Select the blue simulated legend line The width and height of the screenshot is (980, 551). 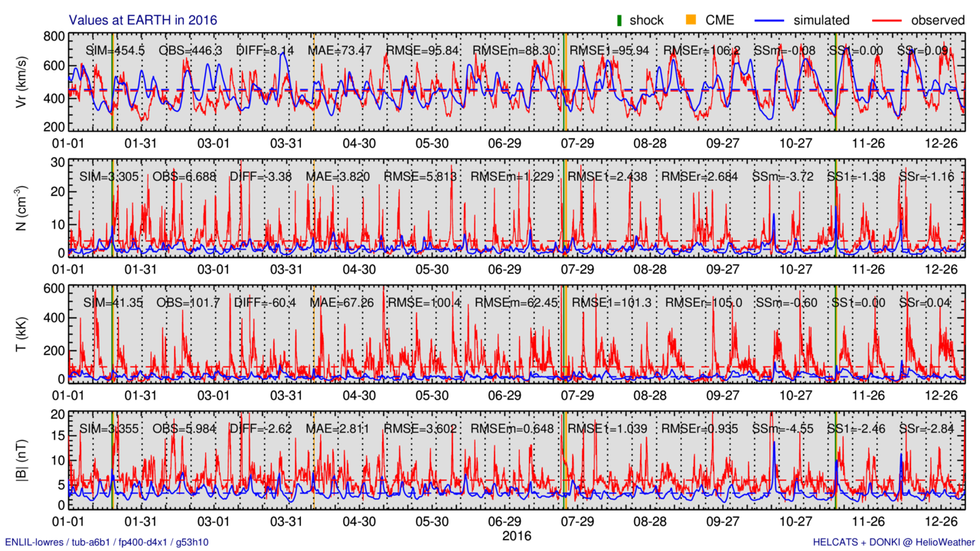click(778, 20)
